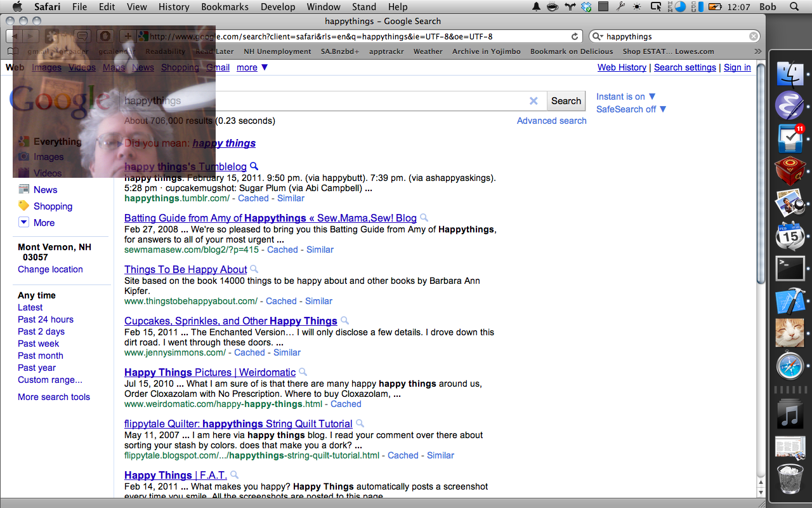Open Terminal from the Dock
Viewport: 812px width, 508px height.
(790, 268)
